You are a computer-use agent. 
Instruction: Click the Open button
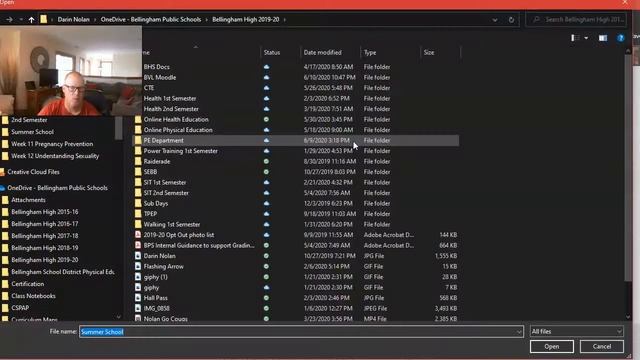[x=551, y=346]
